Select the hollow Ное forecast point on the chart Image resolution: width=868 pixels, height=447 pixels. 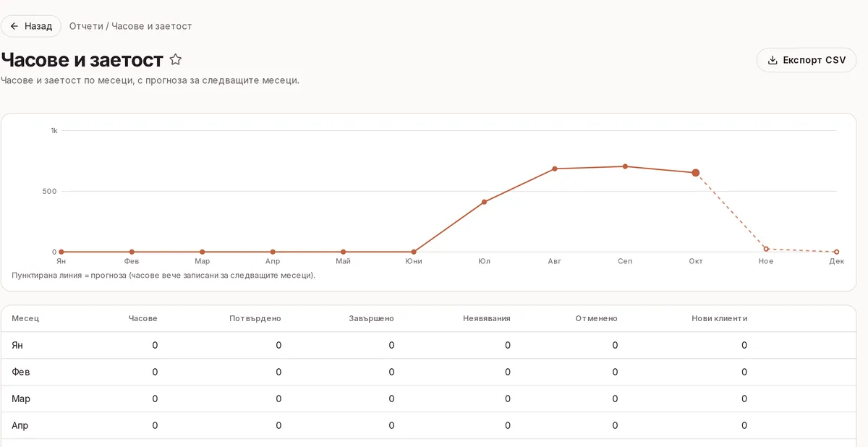(766, 249)
